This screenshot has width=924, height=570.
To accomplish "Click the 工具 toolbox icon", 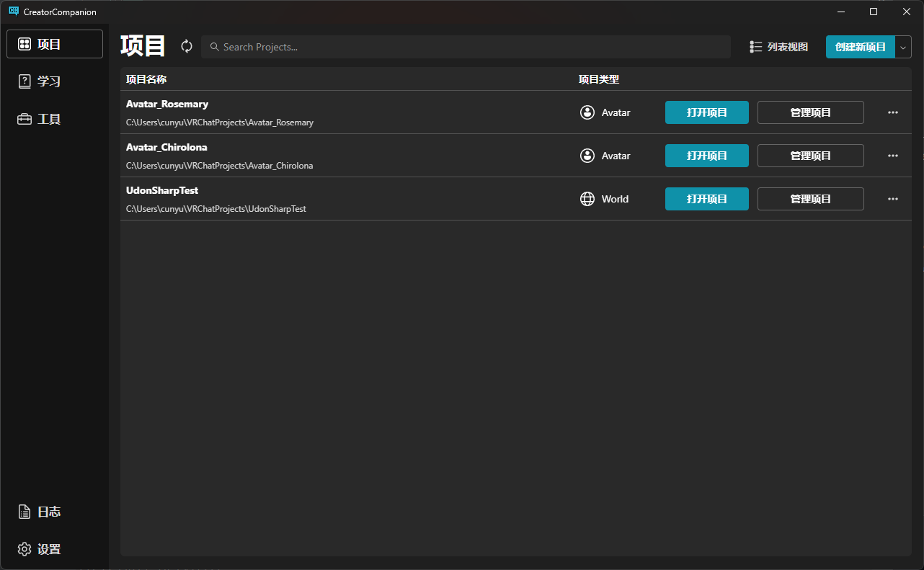I will 25,119.
